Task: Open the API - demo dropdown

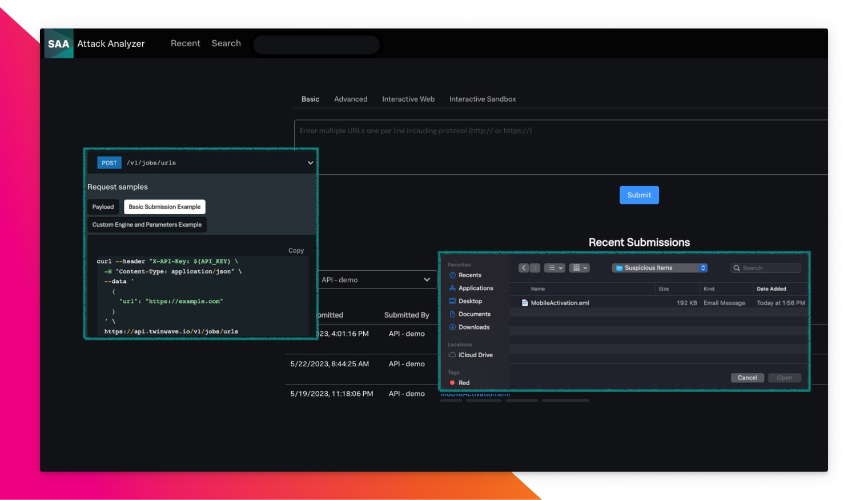Action: click(x=377, y=280)
